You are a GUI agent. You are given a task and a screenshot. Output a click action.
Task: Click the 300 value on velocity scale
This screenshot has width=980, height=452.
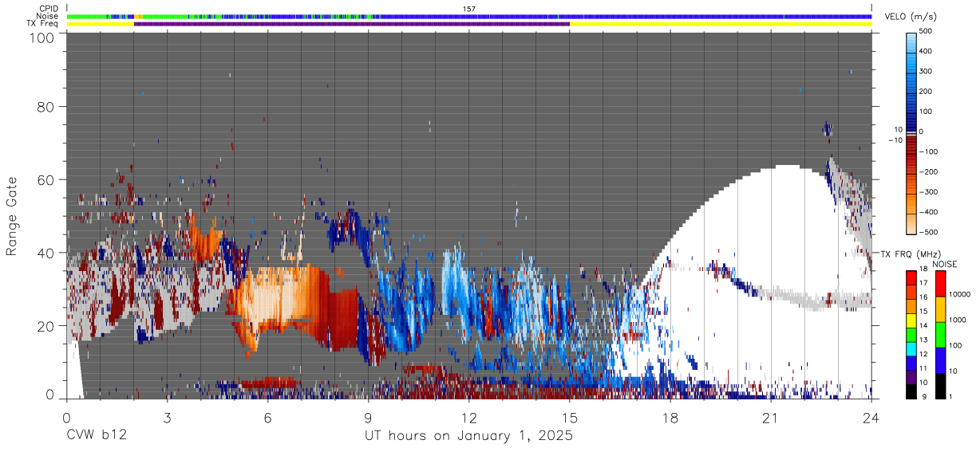[927, 72]
